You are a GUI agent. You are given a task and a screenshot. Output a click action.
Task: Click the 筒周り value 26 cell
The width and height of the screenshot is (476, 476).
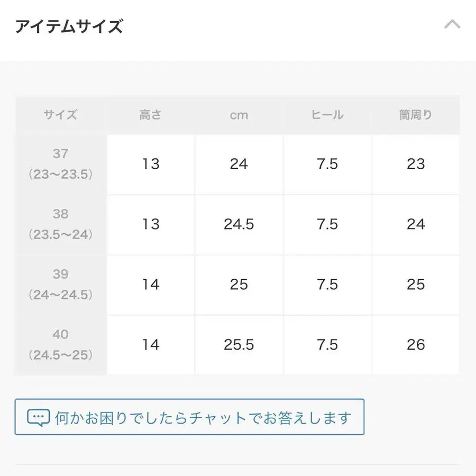(416, 345)
